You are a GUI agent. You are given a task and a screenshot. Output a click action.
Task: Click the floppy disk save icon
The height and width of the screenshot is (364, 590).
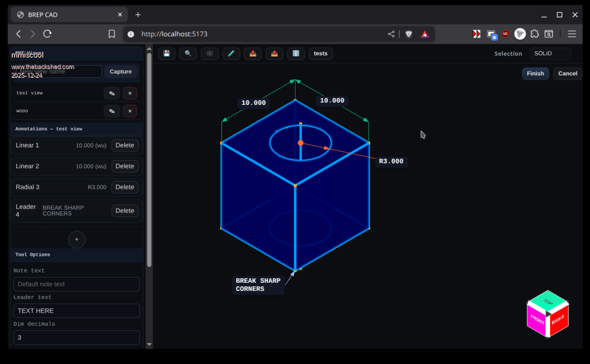pos(167,54)
